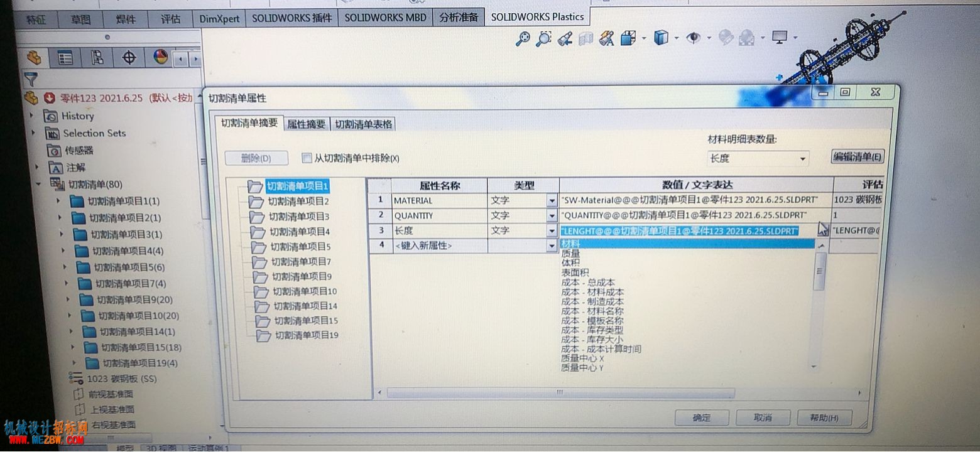Click the 帮助(H) button
This screenshot has height=452, width=980.
click(824, 417)
